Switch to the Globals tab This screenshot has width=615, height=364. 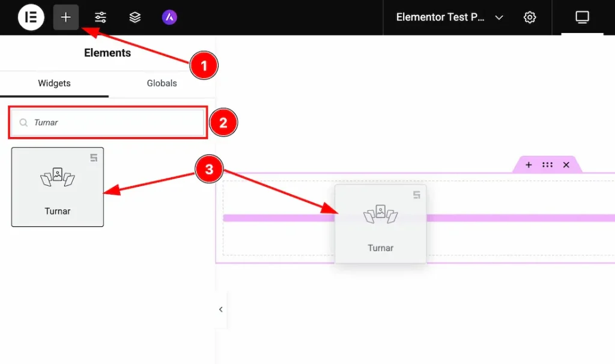[x=161, y=83]
